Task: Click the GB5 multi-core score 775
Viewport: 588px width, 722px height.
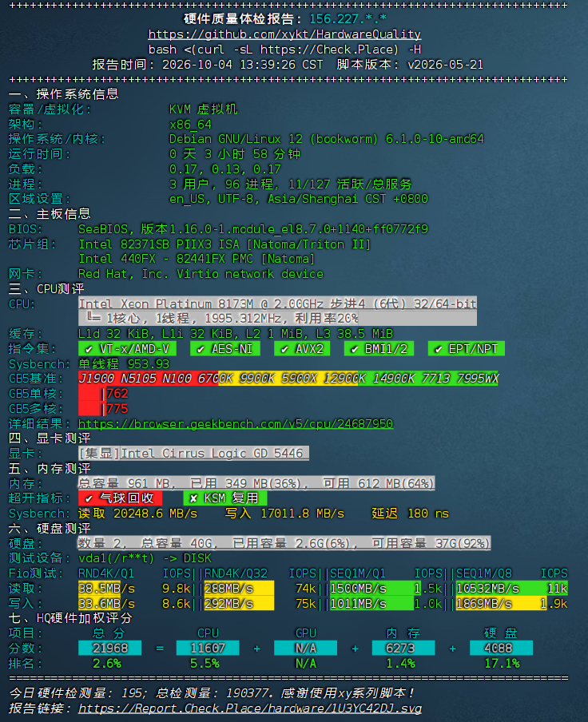Action: coord(117,408)
